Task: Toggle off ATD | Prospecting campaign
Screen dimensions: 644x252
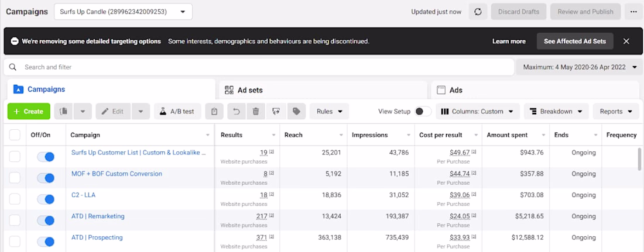Action: point(46,241)
